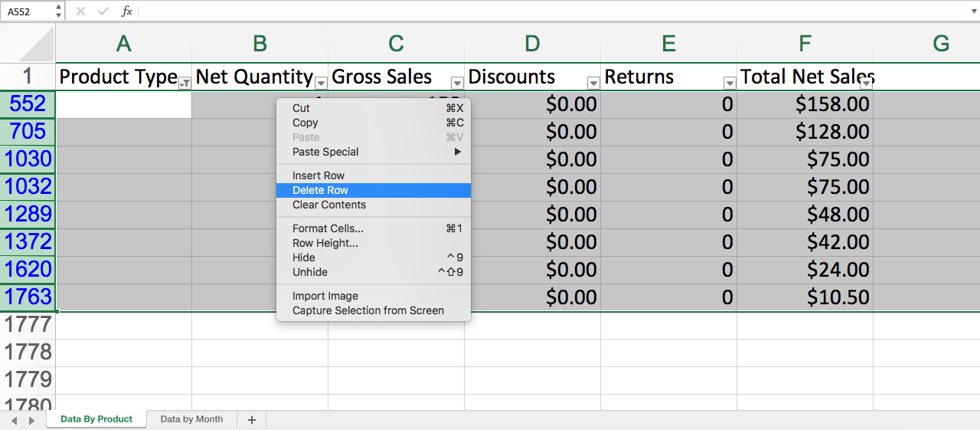980x430 pixels.
Task: Select row header 1
Action: (x=28, y=76)
